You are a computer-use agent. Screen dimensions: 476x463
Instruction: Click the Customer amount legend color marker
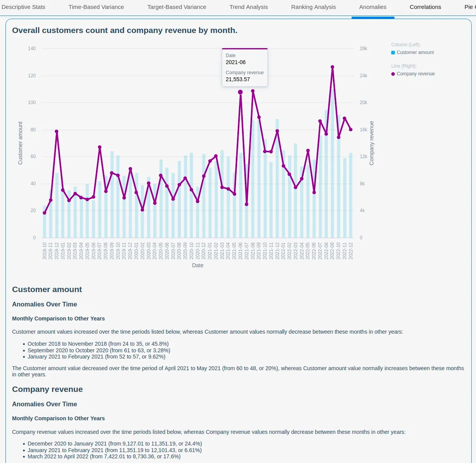[393, 52]
